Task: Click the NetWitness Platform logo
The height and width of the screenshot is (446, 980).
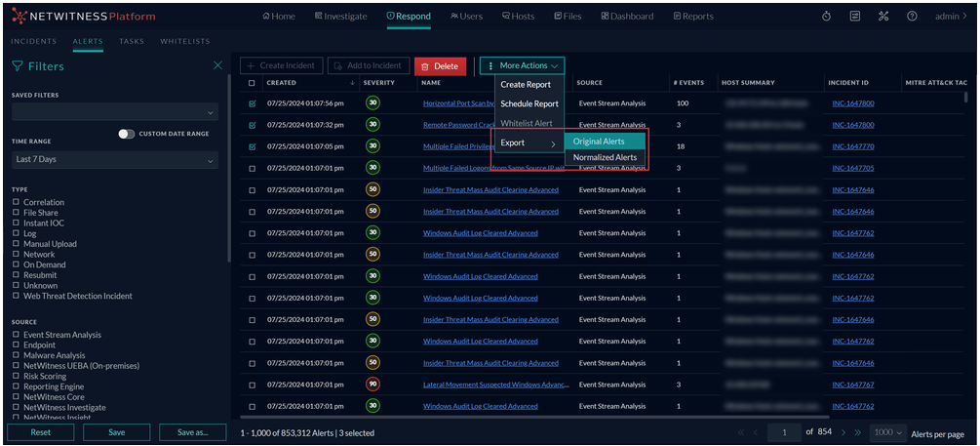Action: pyautogui.click(x=83, y=17)
